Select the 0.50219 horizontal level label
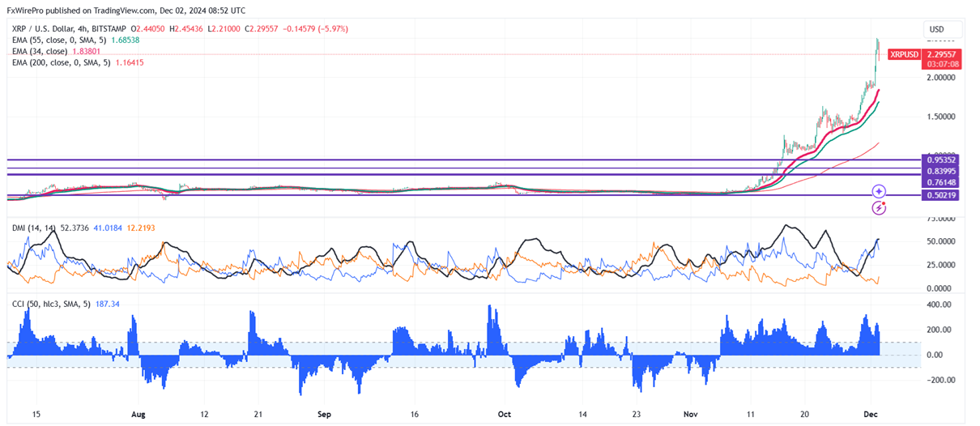The width and height of the screenshot is (980, 426). click(x=941, y=195)
